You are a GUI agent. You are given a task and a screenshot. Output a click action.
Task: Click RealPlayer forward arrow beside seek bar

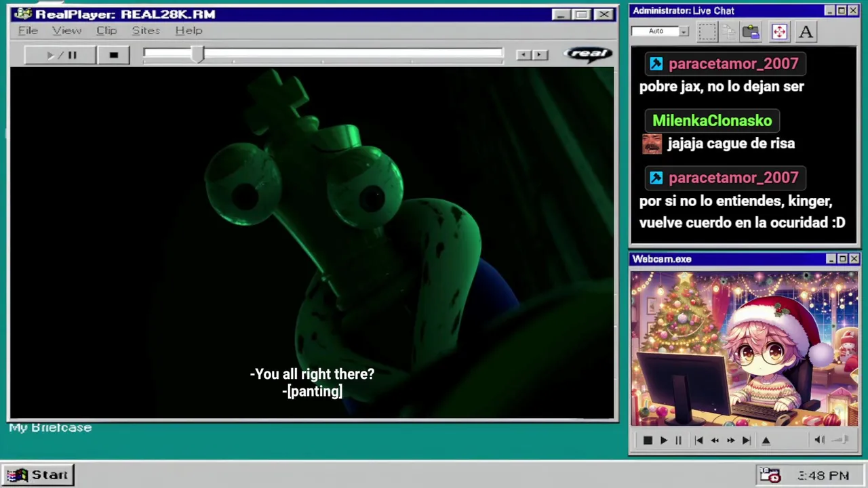(540, 55)
